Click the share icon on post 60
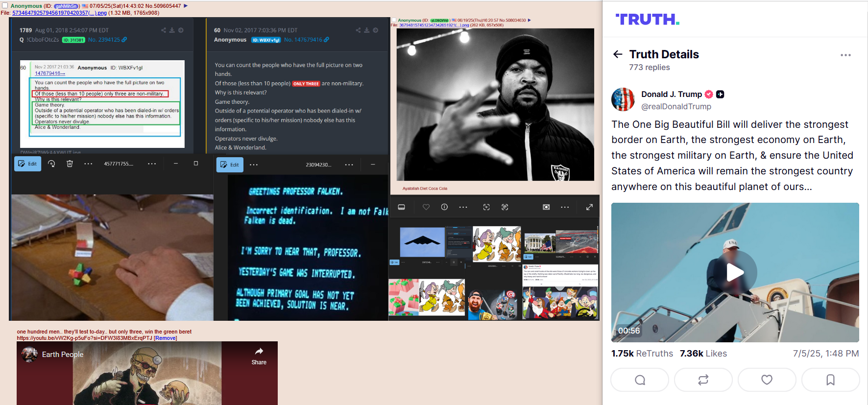Screen dimensions: 868x405 pyautogui.click(x=358, y=30)
